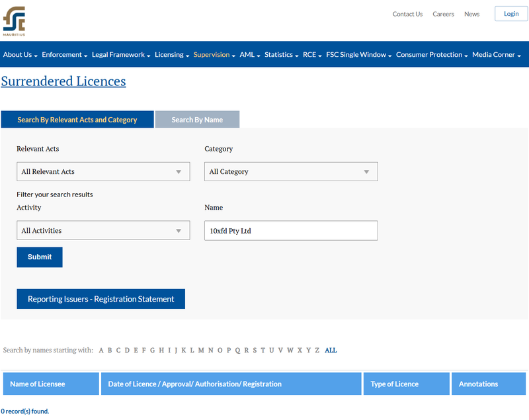The width and height of the screenshot is (529, 420).
Task: Filter names starting with U
Action: pos(272,350)
